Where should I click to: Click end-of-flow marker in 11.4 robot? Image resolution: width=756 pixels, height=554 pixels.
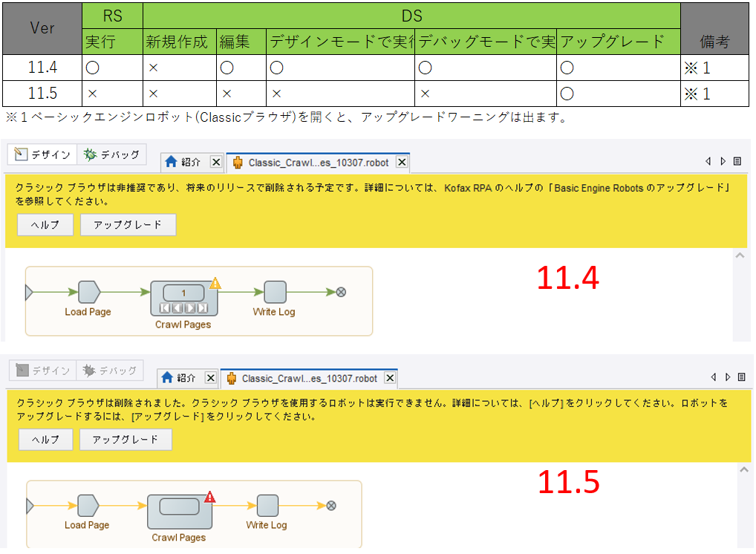coord(341,292)
